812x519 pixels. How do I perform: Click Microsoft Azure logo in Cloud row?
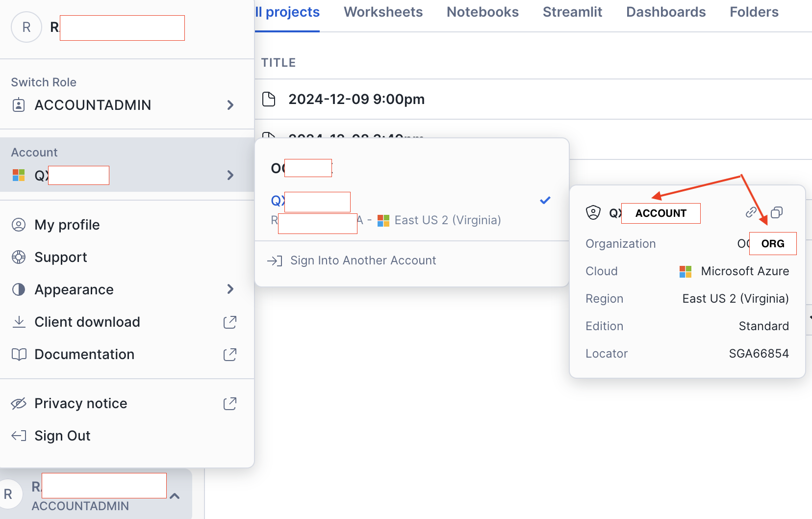pos(685,271)
